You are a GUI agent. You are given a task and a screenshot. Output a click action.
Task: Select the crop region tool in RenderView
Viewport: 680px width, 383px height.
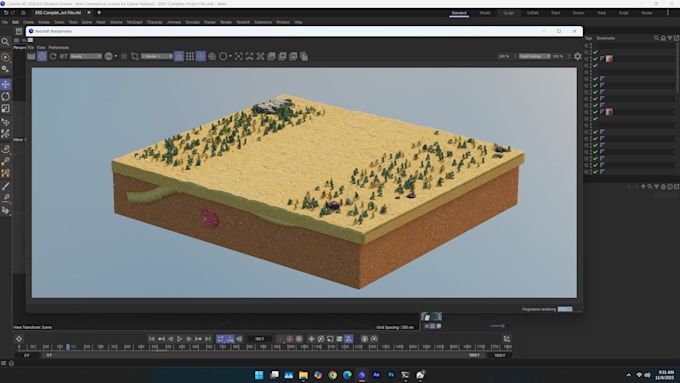pyautogui.click(x=135, y=56)
